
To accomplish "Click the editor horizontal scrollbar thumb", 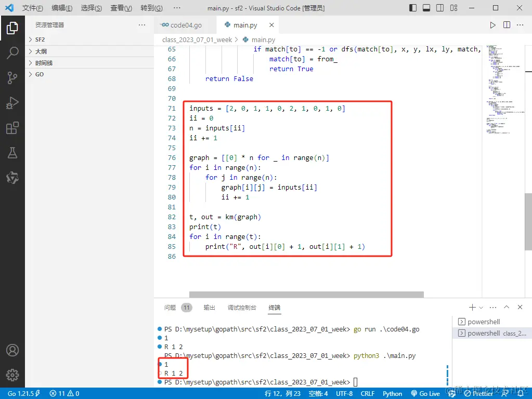I will coord(306,294).
